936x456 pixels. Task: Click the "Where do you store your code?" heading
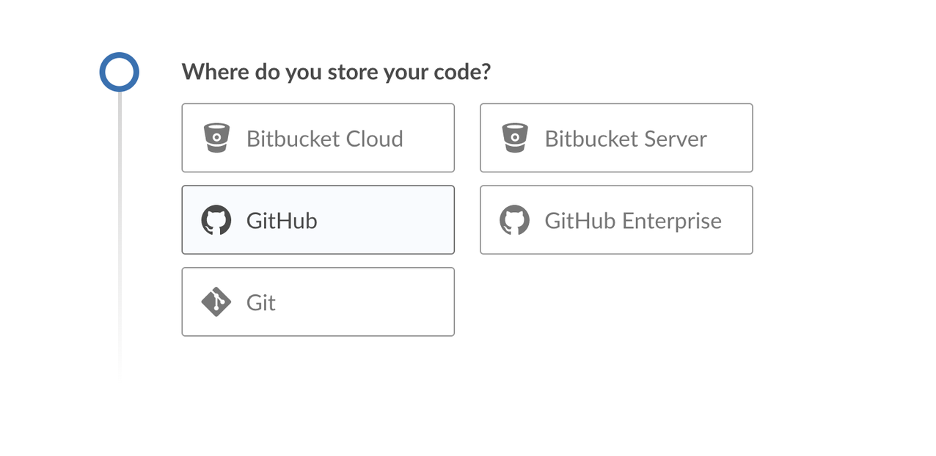tap(336, 72)
